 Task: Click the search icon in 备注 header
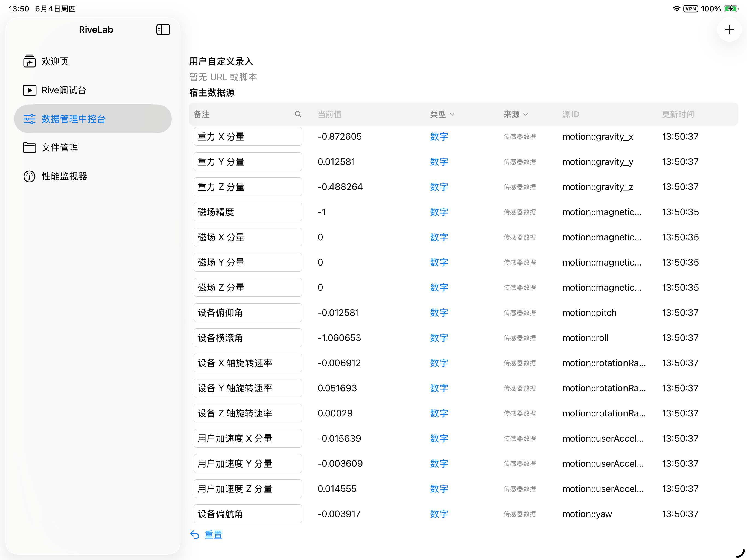[298, 114]
